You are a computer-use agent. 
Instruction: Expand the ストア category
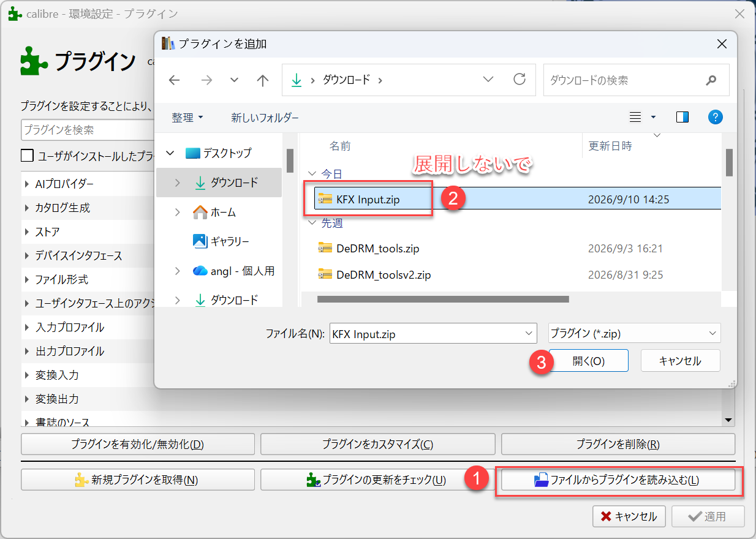click(x=28, y=232)
